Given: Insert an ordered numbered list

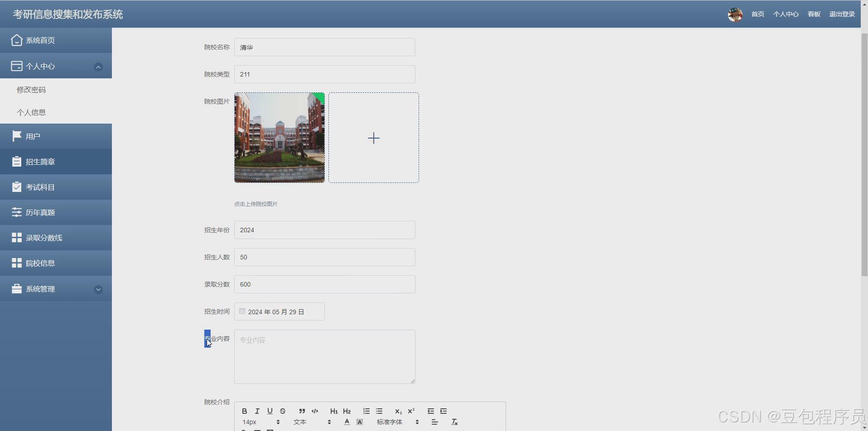Looking at the screenshot, I should pos(366,411).
